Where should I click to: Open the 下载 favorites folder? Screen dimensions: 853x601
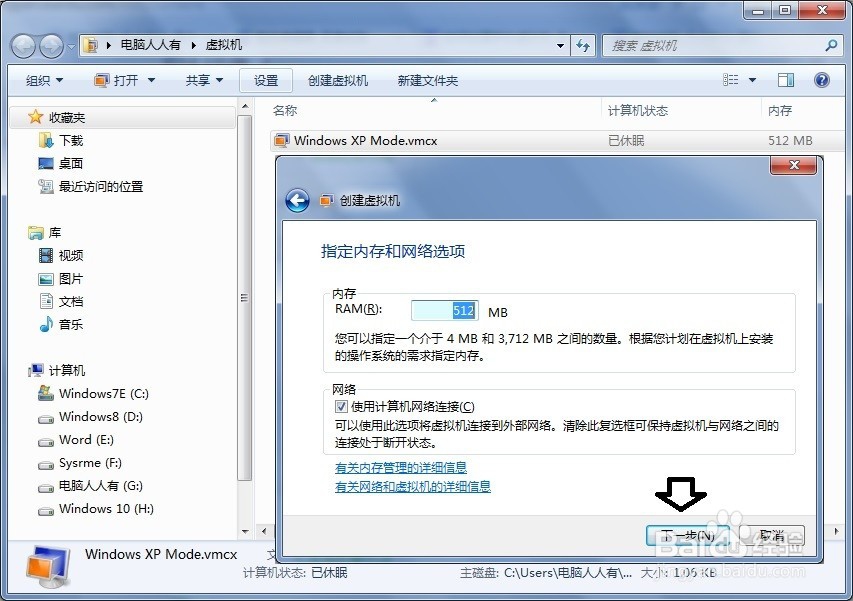61,140
